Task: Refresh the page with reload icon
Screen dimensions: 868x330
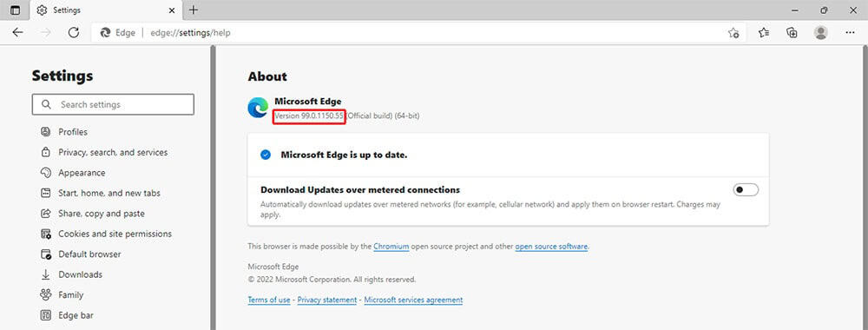Action: coord(74,33)
